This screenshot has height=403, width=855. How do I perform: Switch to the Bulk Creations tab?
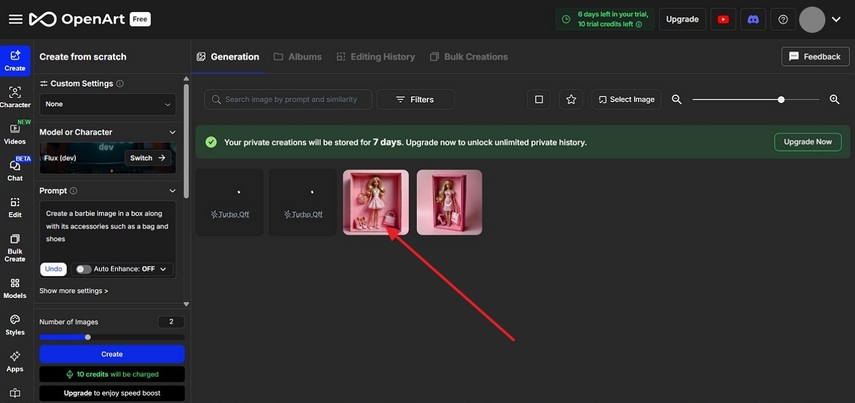pyautogui.click(x=469, y=57)
